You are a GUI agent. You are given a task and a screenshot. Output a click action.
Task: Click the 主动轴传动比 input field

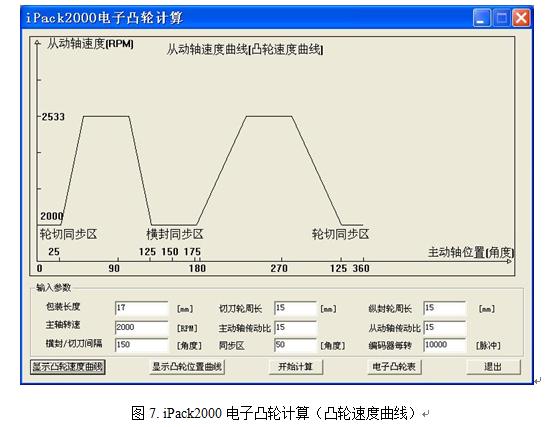(x=295, y=327)
